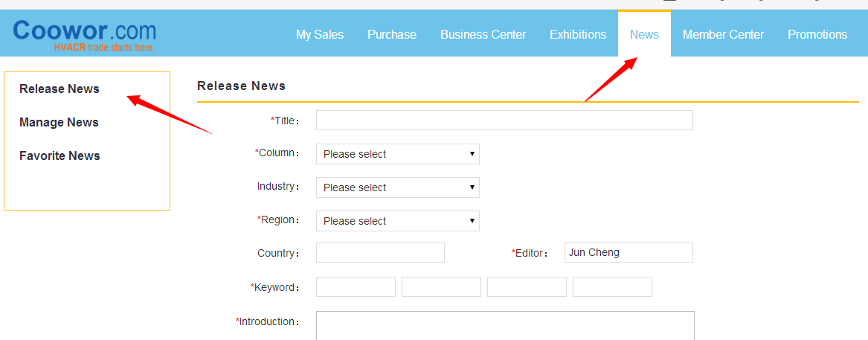Open Manage News in sidebar
Image resolution: width=868 pixels, height=340 pixels.
[x=59, y=122]
